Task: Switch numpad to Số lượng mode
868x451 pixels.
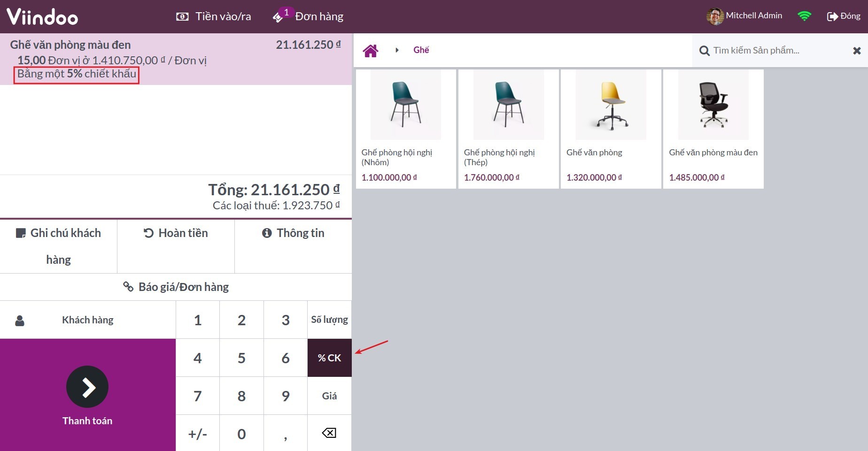Action: pos(330,320)
